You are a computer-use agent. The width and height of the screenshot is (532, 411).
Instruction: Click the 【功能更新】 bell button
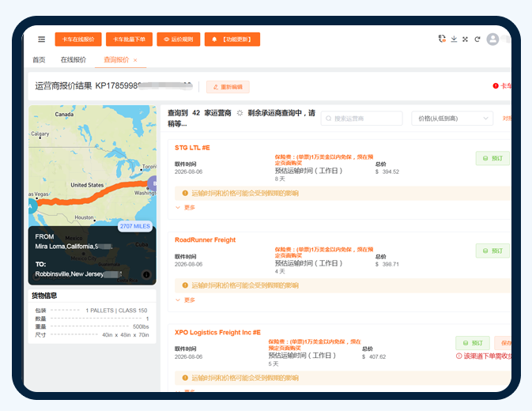point(232,40)
